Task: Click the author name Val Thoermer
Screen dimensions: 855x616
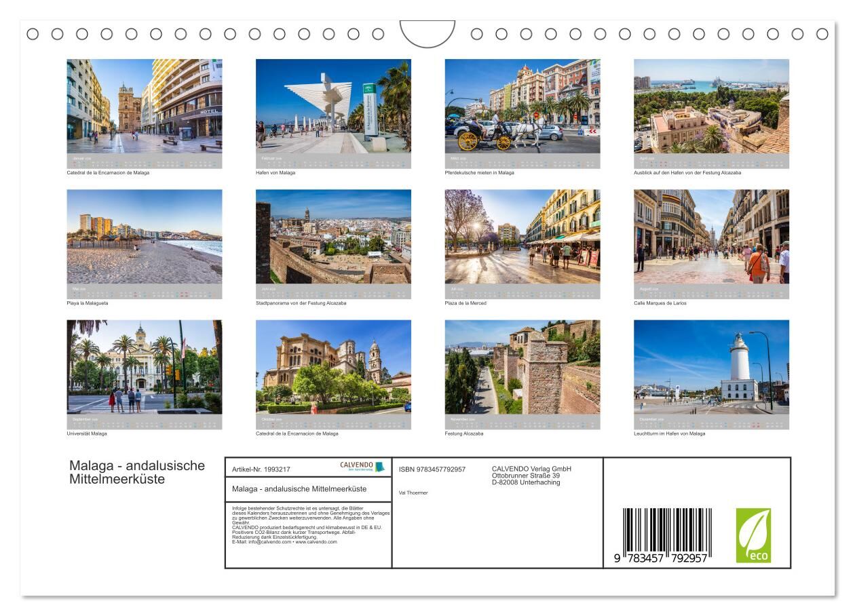Action: [413, 493]
